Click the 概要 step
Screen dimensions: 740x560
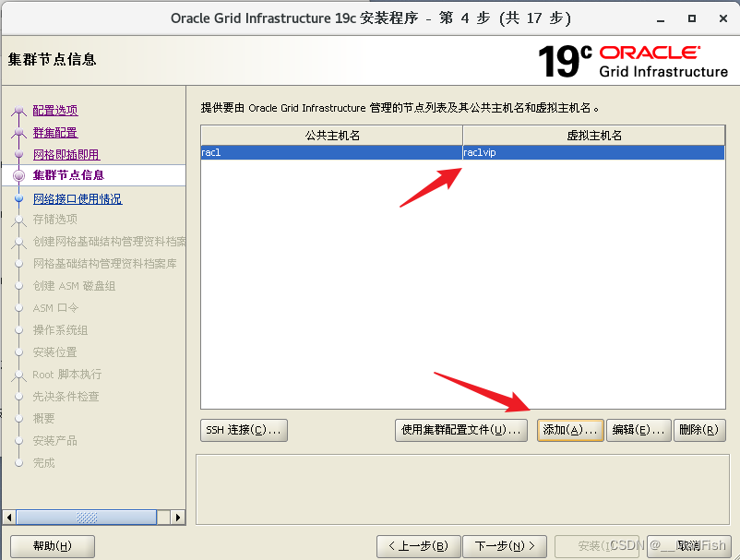coord(44,419)
